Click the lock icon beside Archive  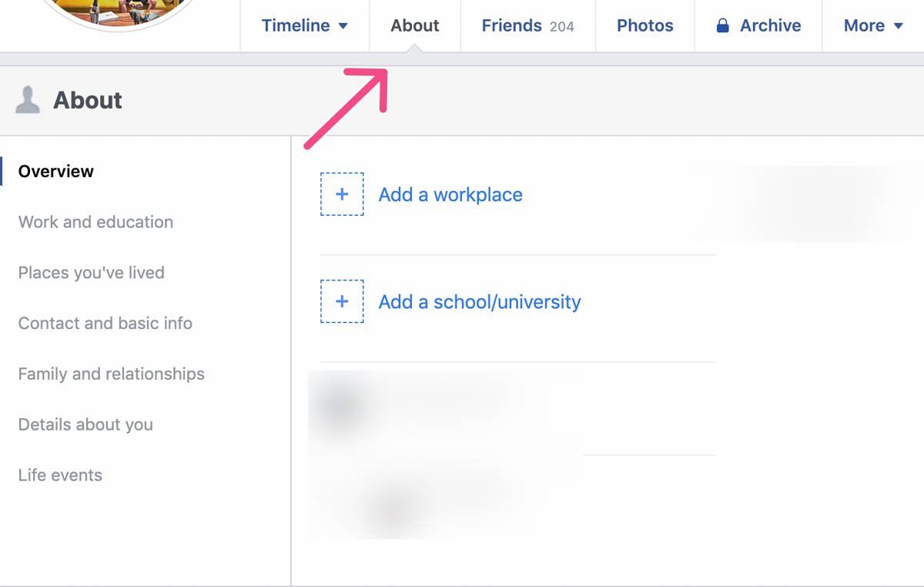tap(722, 25)
